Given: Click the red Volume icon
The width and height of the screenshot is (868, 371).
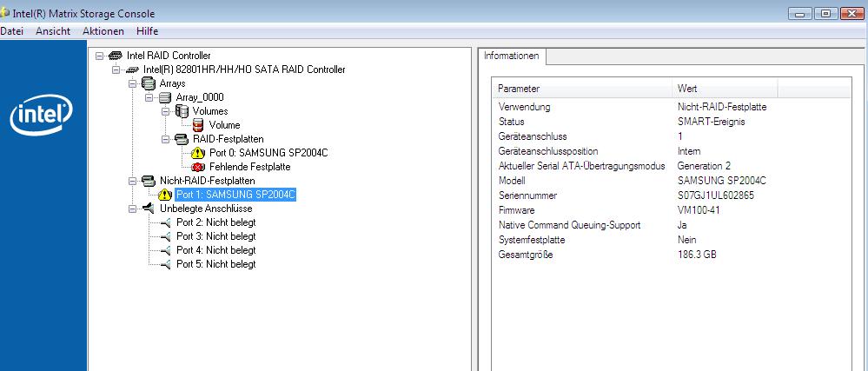Looking at the screenshot, I should click(x=198, y=125).
